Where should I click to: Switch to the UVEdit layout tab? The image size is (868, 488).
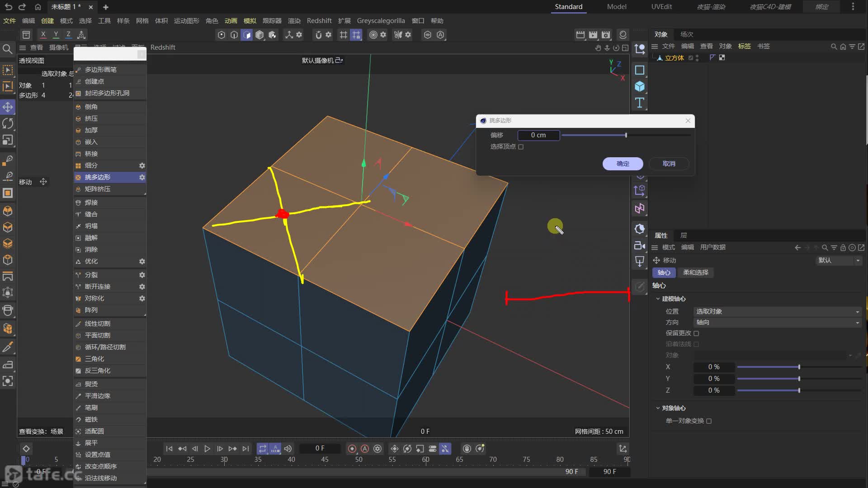(661, 7)
